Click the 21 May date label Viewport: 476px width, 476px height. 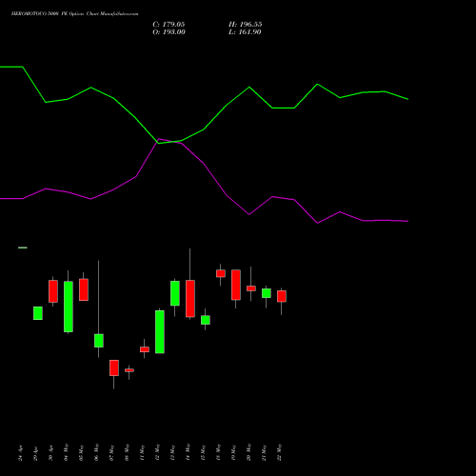tap(265, 452)
